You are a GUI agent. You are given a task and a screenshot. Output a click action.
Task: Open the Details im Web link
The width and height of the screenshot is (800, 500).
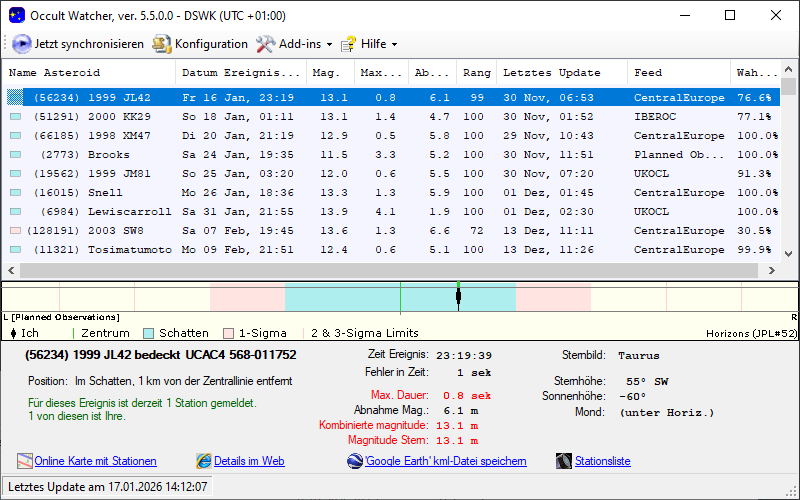pyautogui.click(x=249, y=461)
